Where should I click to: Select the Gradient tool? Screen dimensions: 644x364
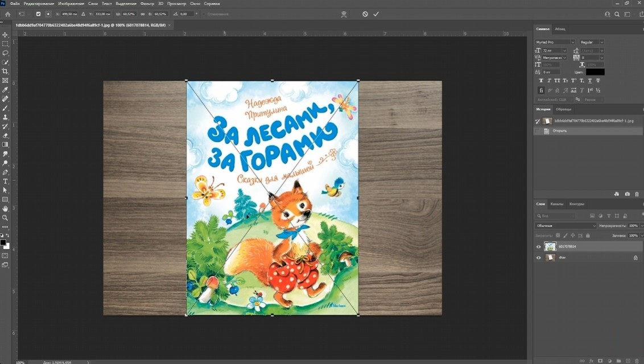[x=5, y=144]
